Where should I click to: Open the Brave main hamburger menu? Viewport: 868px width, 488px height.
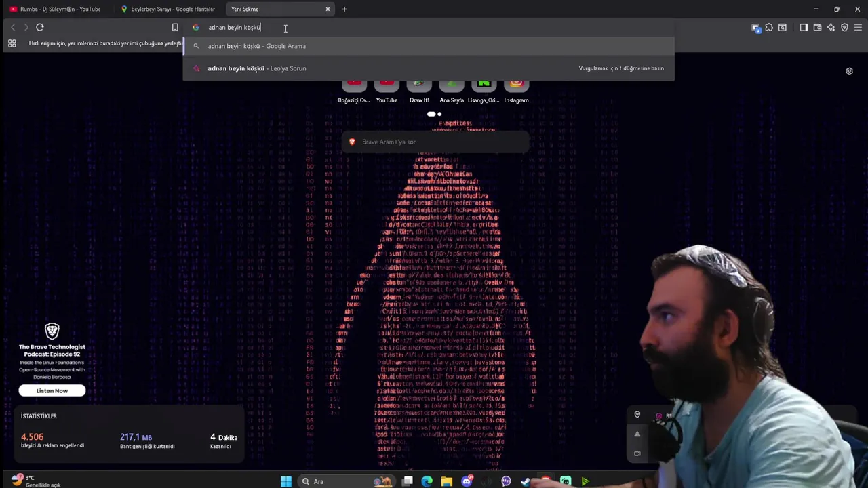pos(858,28)
